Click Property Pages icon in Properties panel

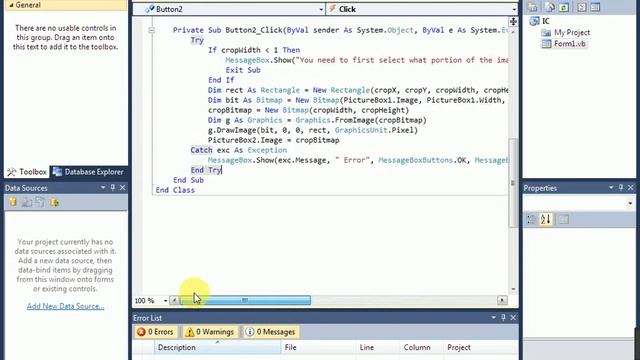564,220
